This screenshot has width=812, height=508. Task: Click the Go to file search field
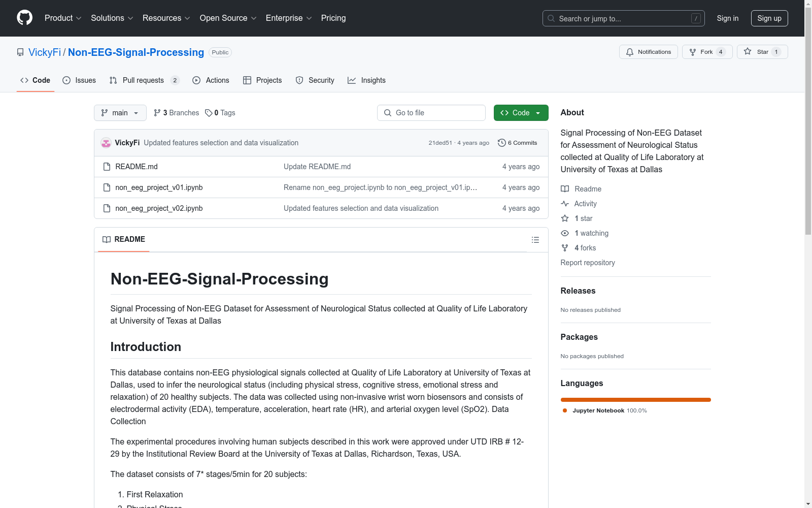pos(431,113)
